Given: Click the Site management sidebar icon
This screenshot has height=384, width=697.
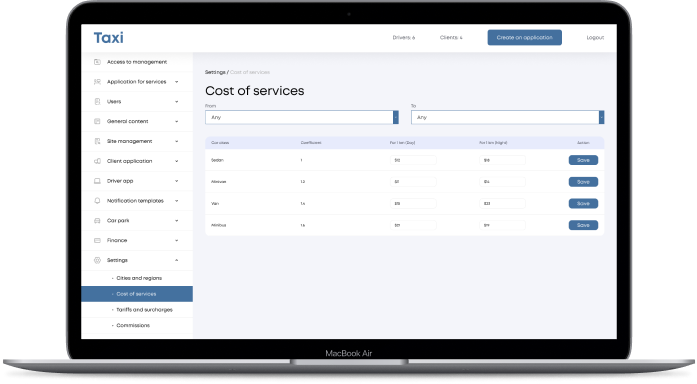Looking at the screenshot, I should coord(97,141).
